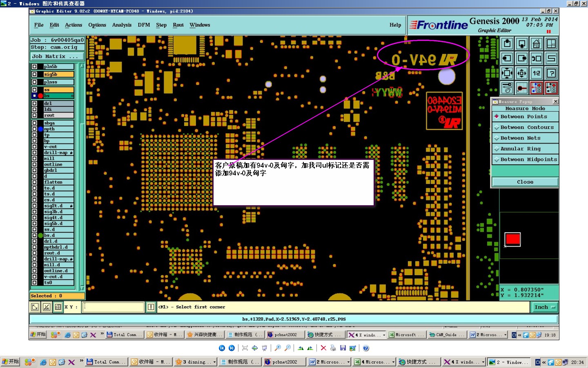Image resolution: width=588 pixels, height=368 pixels.
Task: Click layer list scroll up arrow
Action: (x=82, y=66)
